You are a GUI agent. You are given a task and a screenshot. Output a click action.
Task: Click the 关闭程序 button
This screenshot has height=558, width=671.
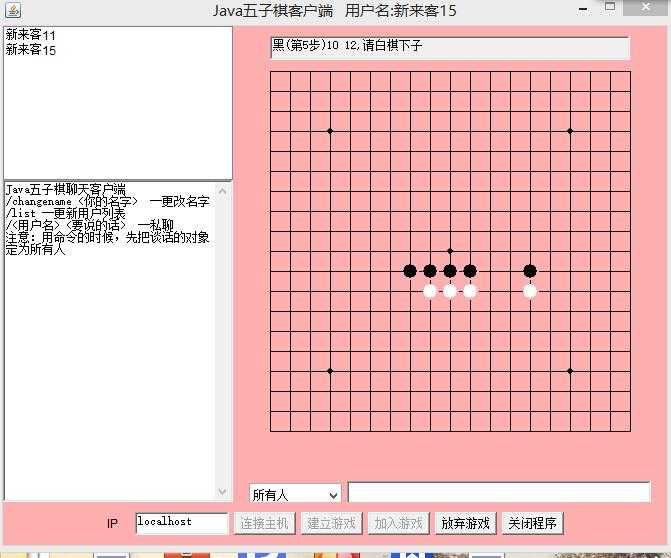coord(532,523)
